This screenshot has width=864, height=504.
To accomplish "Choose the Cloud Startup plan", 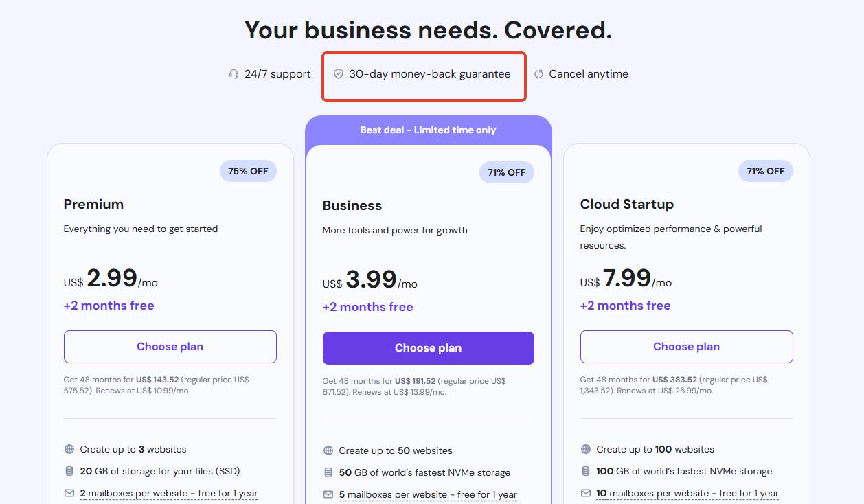I will (x=686, y=347).
